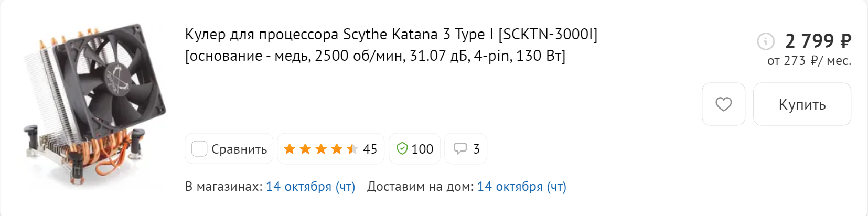Click the reliability score number 100
868x216 pixels.
[422, 149]
